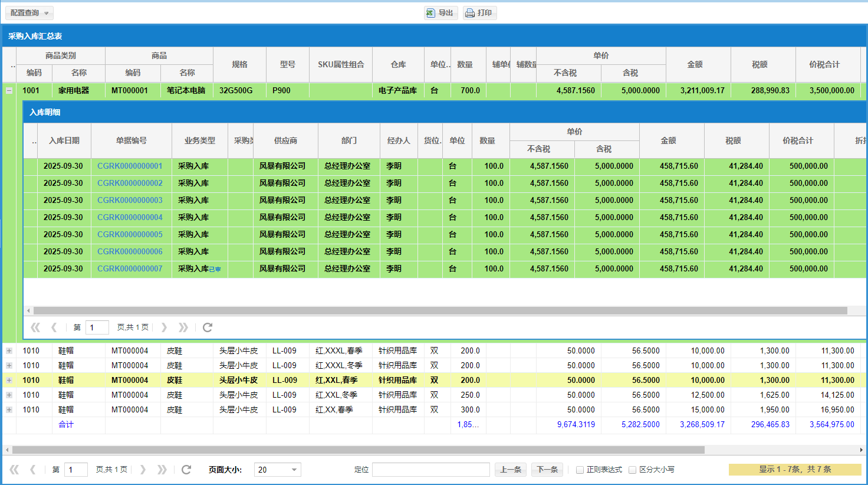Expand the highlighted 红,XXL,春季 row
868x485 pixels.
[x=9, y=381]
